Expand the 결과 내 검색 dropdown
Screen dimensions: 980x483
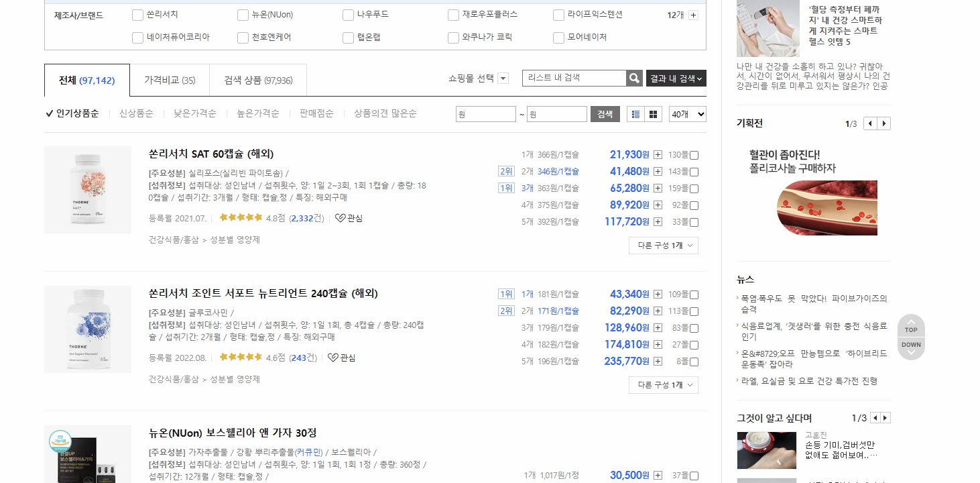[x=676, y=78]
